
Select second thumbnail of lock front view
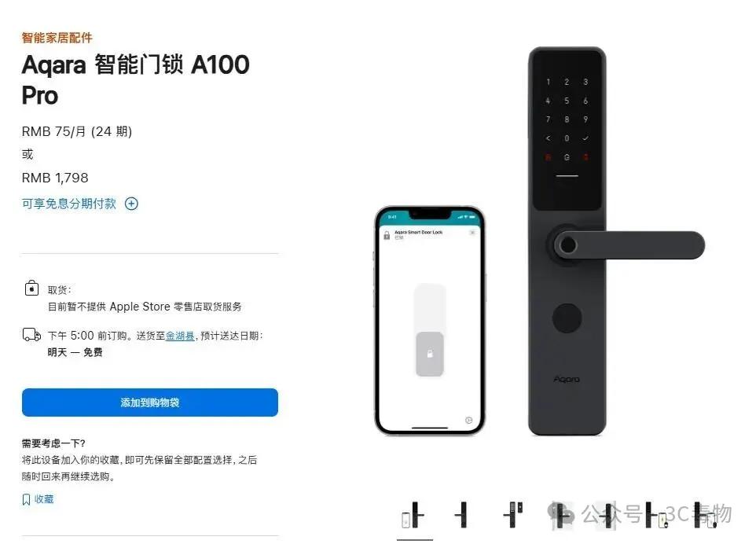point(462,515)
